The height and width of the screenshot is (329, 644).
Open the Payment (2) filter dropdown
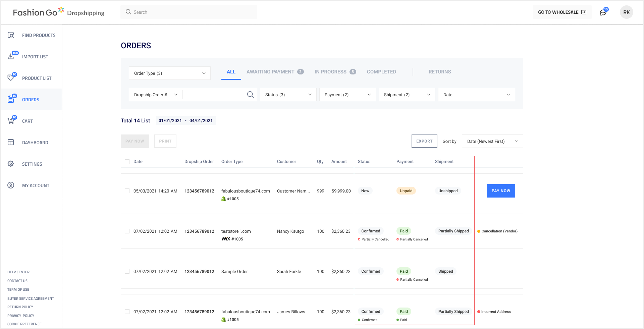pyautogui.click(x=347, y=95)
